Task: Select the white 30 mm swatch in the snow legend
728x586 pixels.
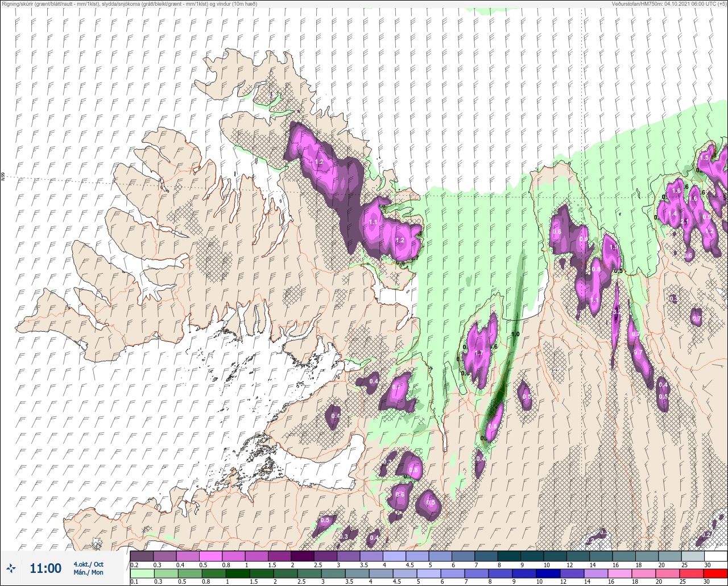Action: point(715,556)
